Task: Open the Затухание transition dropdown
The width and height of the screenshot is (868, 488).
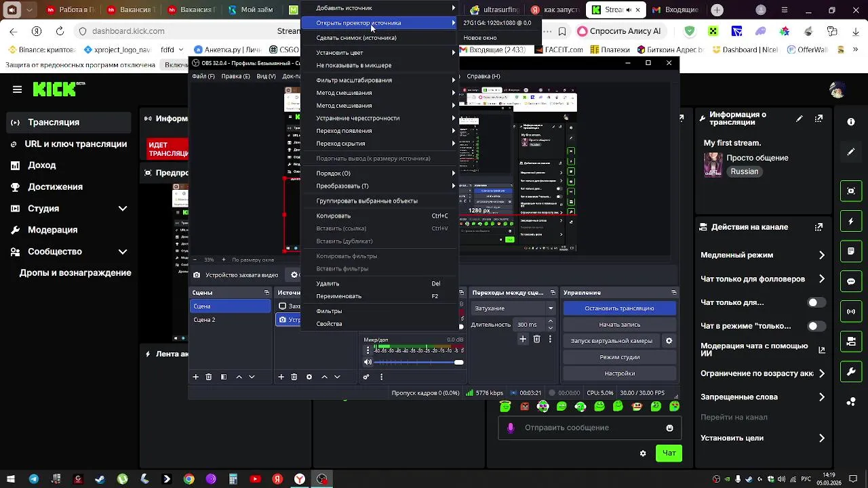Action: pyautogui.click(x=514, y=308)
